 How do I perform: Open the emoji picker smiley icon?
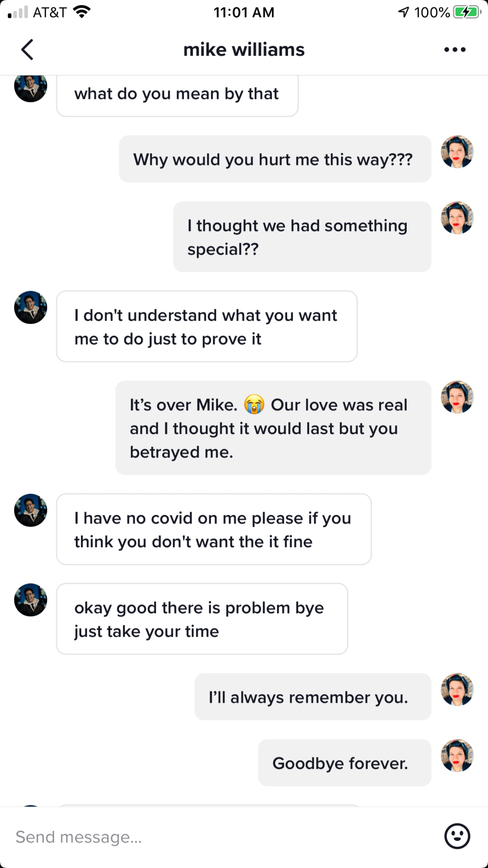(x=457, y=836)
